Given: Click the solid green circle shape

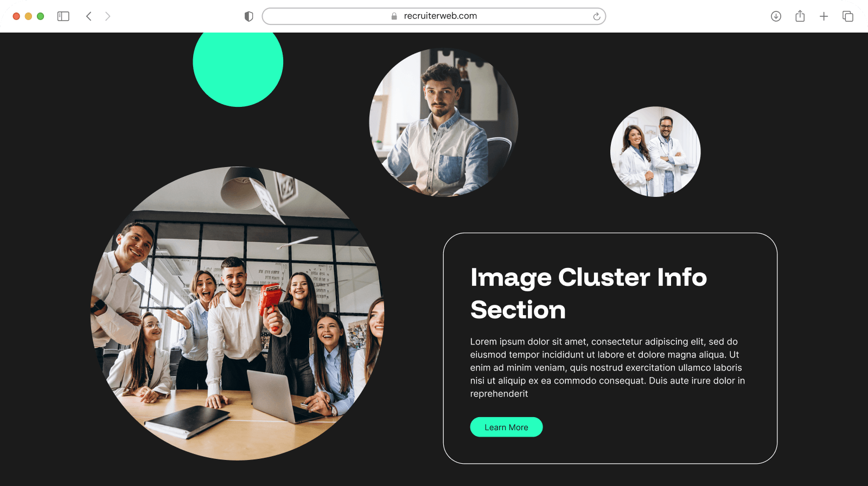Looking at the screenshot, I should coord(238,64).
